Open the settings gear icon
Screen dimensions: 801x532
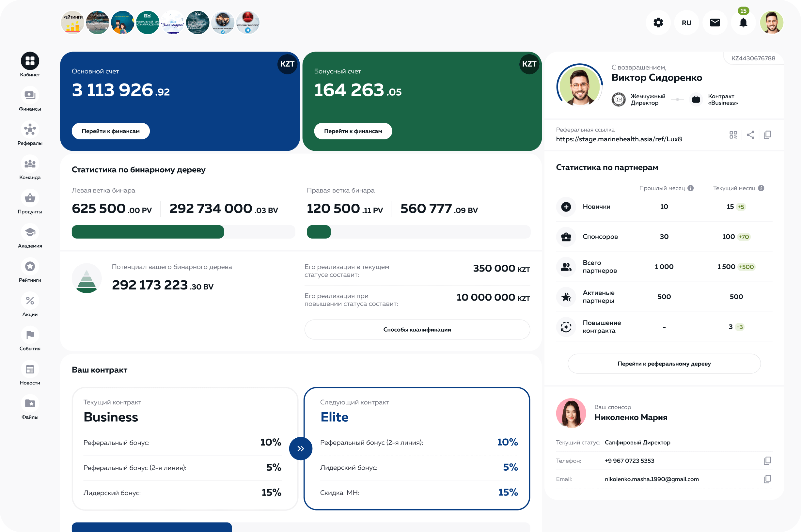pyautogui.click(x=658, y=23)
